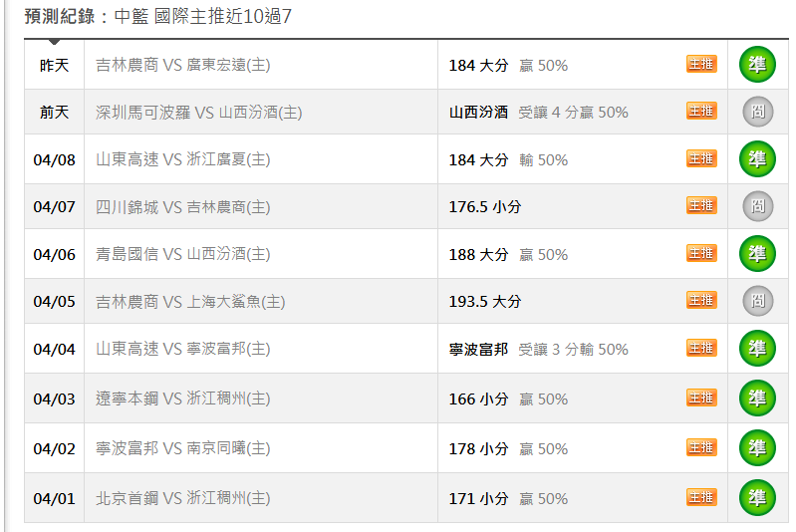Open the 吉林農商 VS 廣東宏遠 match

coord(182,65)
